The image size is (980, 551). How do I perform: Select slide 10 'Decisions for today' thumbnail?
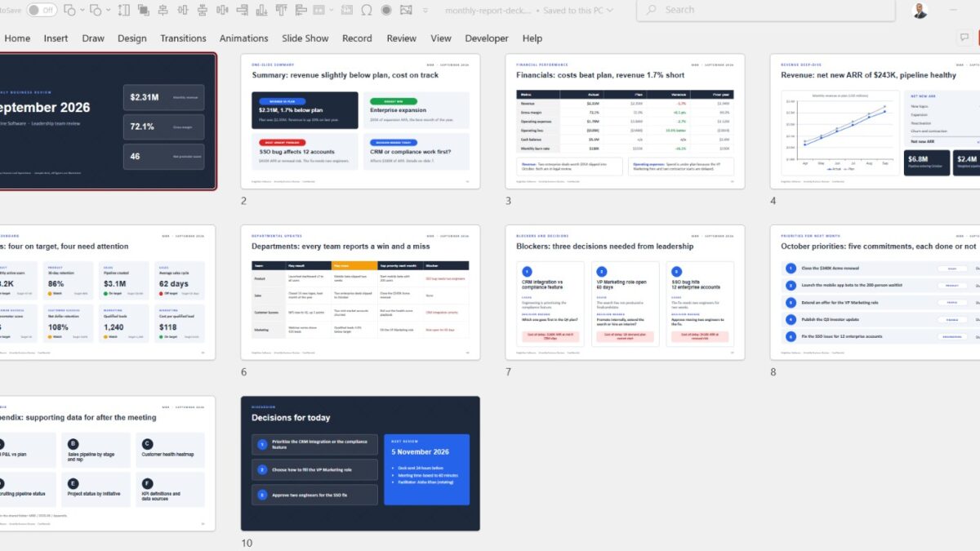pyautogui.click(x=360, y=464)
